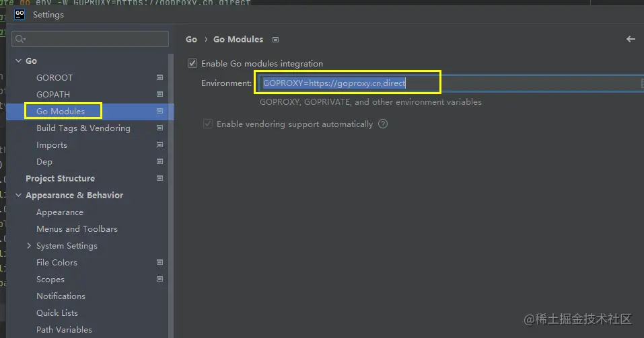Open the File Colors settings page
644x338 pixels.
pos(57,263)
